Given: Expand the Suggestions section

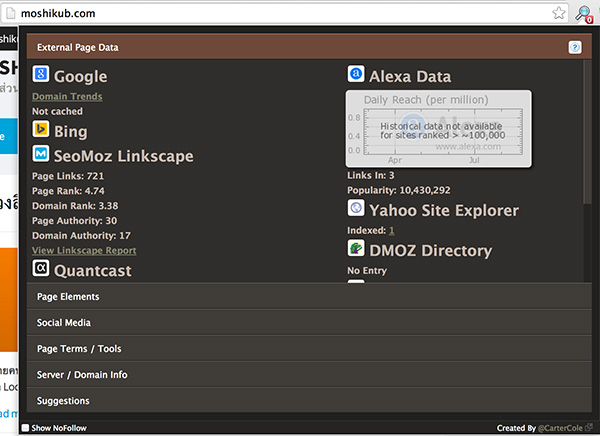Looking at the screenshot, I should [309, 401].
